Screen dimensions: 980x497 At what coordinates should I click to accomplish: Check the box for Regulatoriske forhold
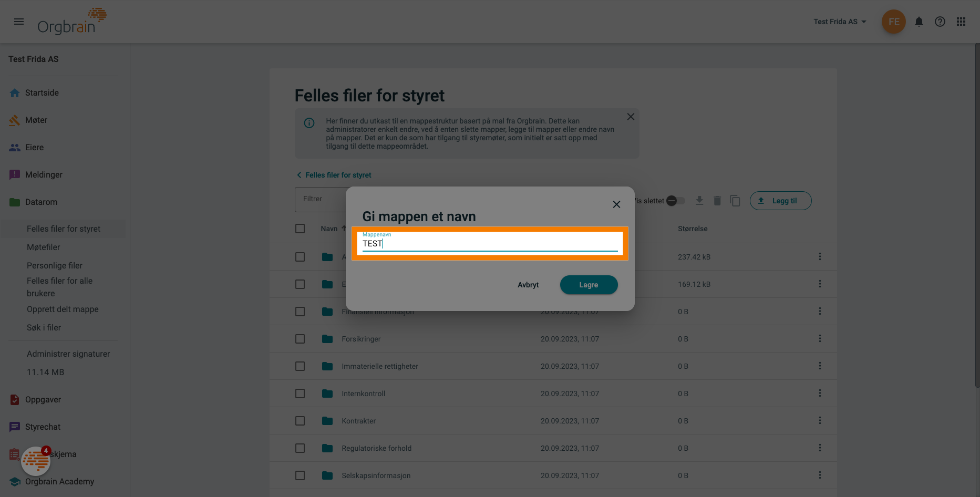[300, 448]
